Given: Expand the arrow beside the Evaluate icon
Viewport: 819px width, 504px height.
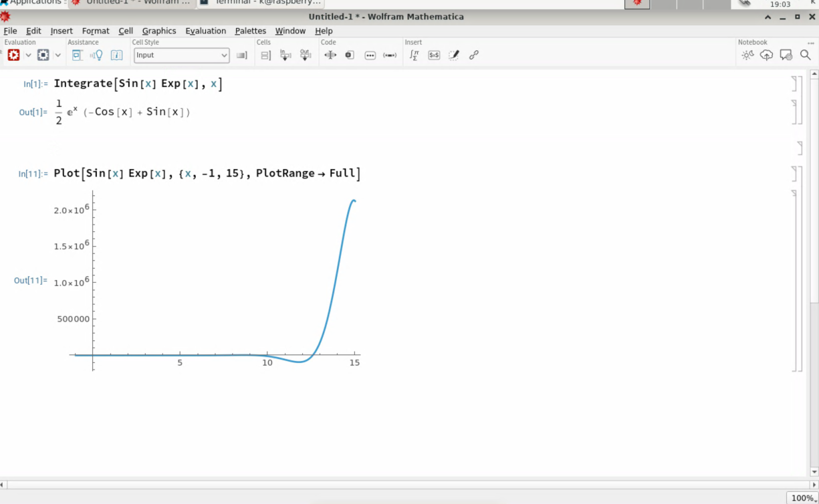Looking at the screenshot, I should 28,55.
